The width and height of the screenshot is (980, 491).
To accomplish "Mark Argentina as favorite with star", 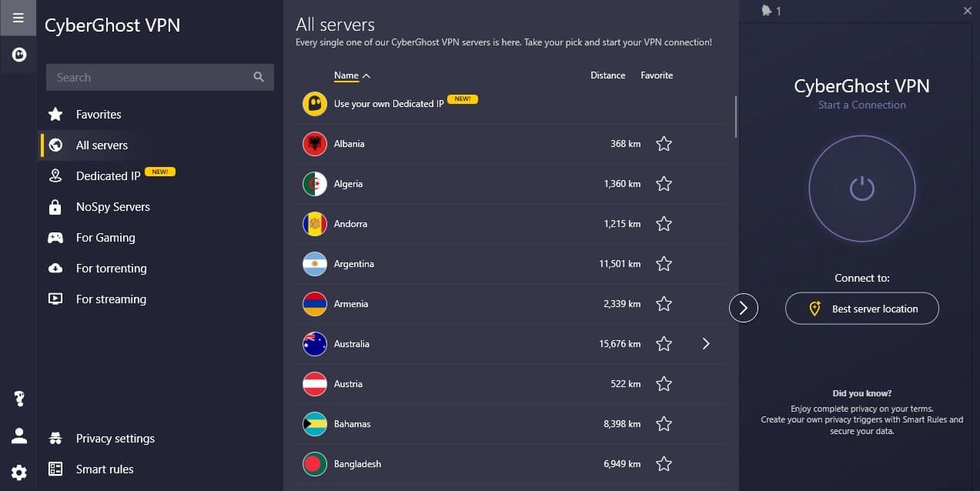I will click(x=664, y=264).
